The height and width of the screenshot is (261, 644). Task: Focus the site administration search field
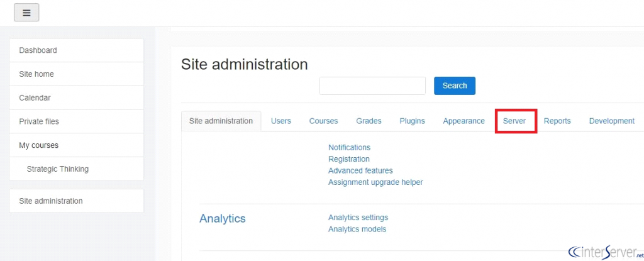372,86
